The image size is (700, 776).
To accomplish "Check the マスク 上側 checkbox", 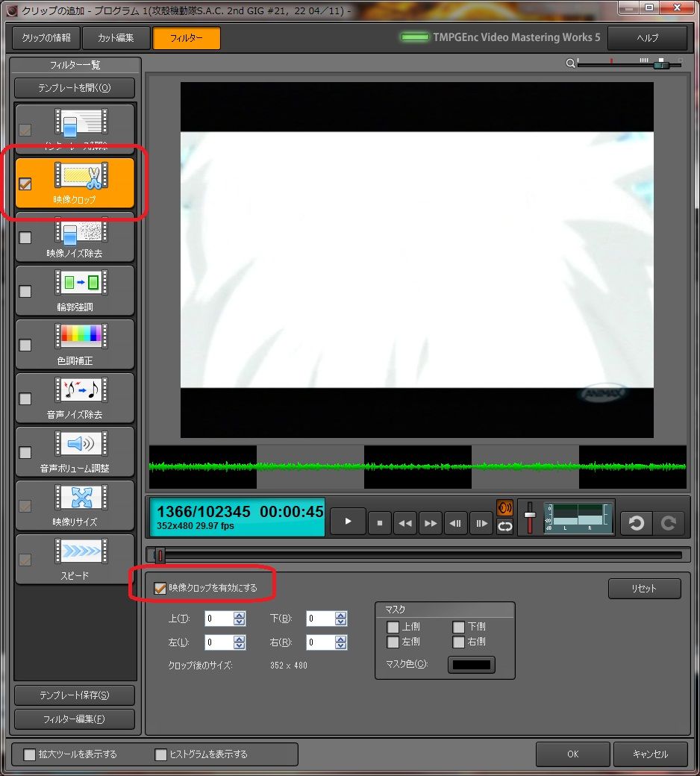I will click(x=393, y=627).
